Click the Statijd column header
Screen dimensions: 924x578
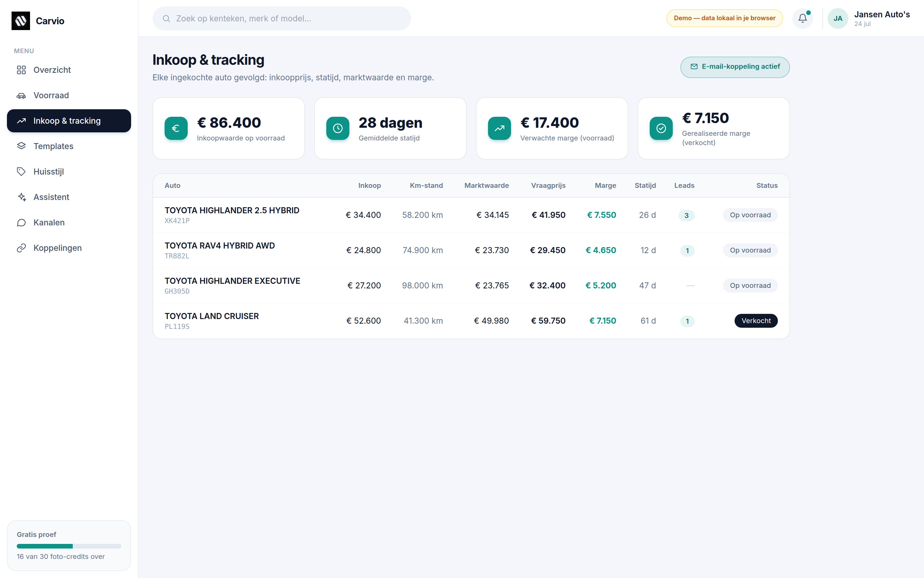(x=645, y=186)
